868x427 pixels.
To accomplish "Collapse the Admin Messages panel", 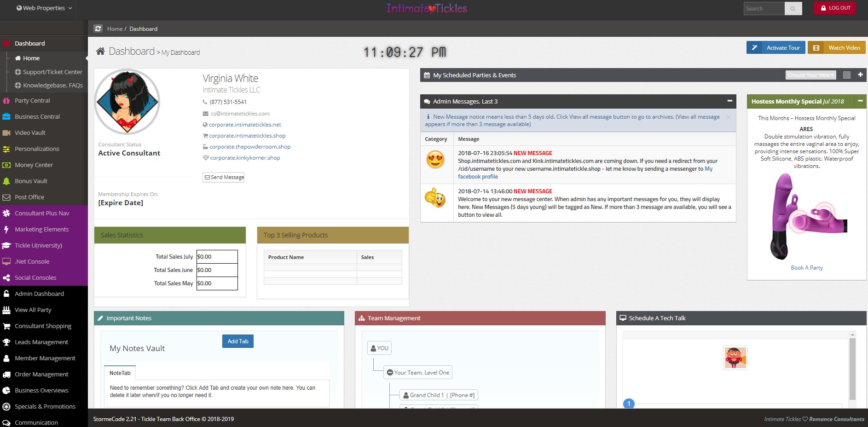I will [x=729, y=101].
